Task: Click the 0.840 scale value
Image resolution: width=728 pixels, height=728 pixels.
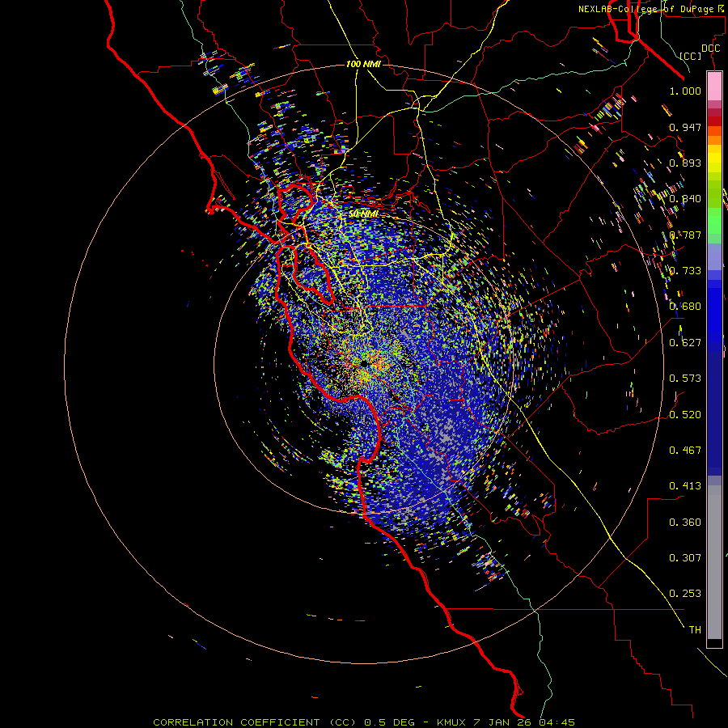Action: coord(685,199)
